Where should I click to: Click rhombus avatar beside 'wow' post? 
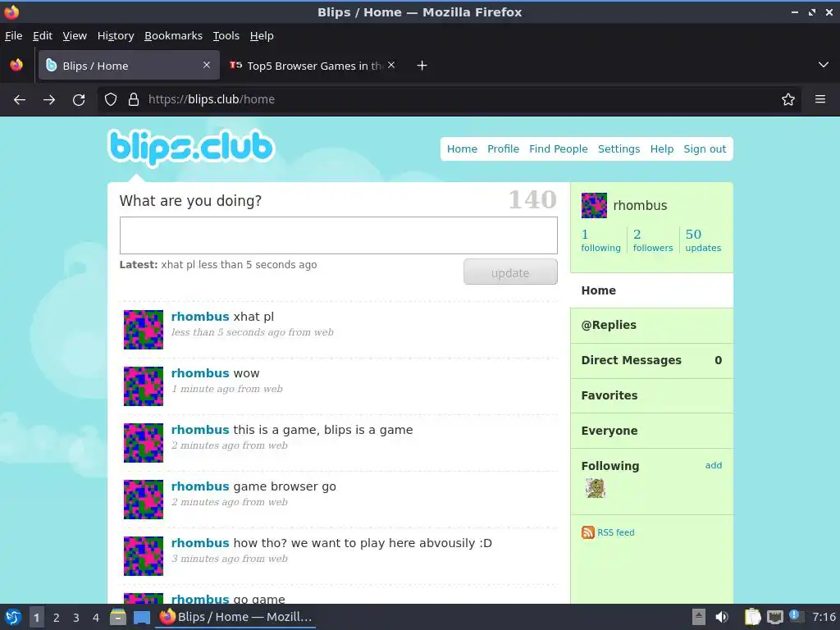coord(144,386)
